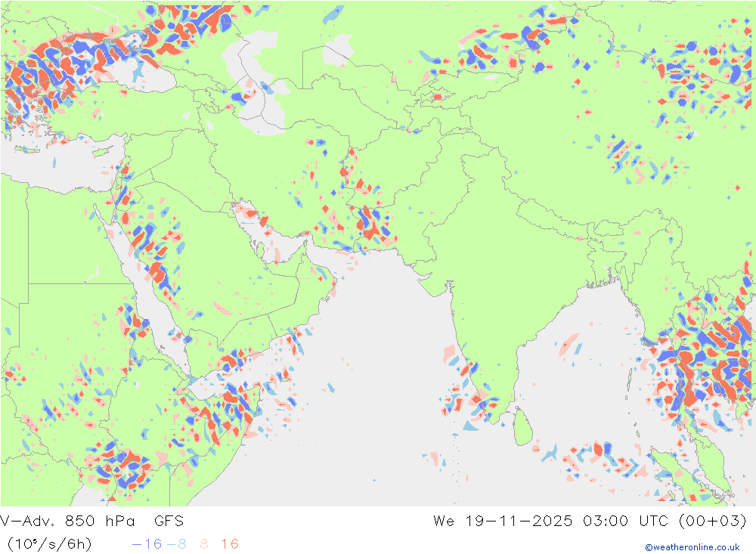Click the '-8' legend value

coord(176,544)
